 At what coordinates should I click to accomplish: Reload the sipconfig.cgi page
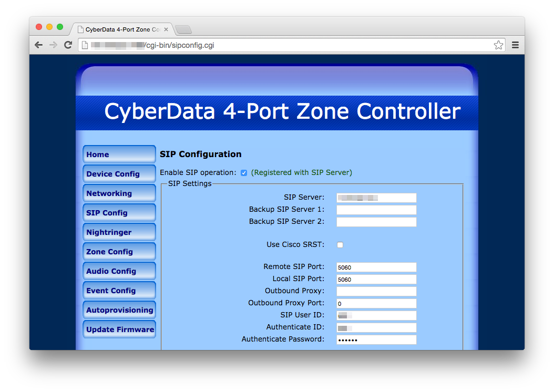coord(68,45)
